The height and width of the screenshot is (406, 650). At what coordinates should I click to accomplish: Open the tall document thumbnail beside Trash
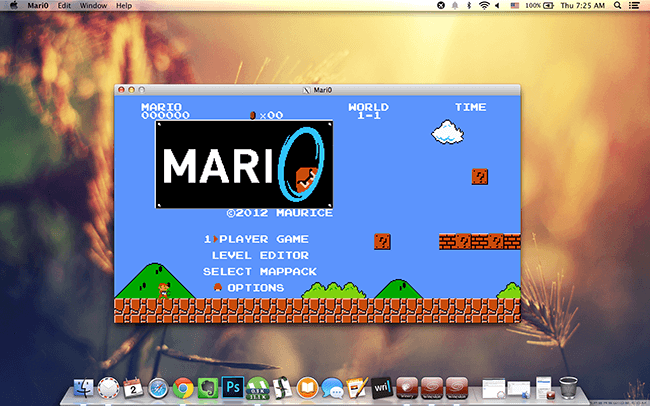tap(544, 388)
